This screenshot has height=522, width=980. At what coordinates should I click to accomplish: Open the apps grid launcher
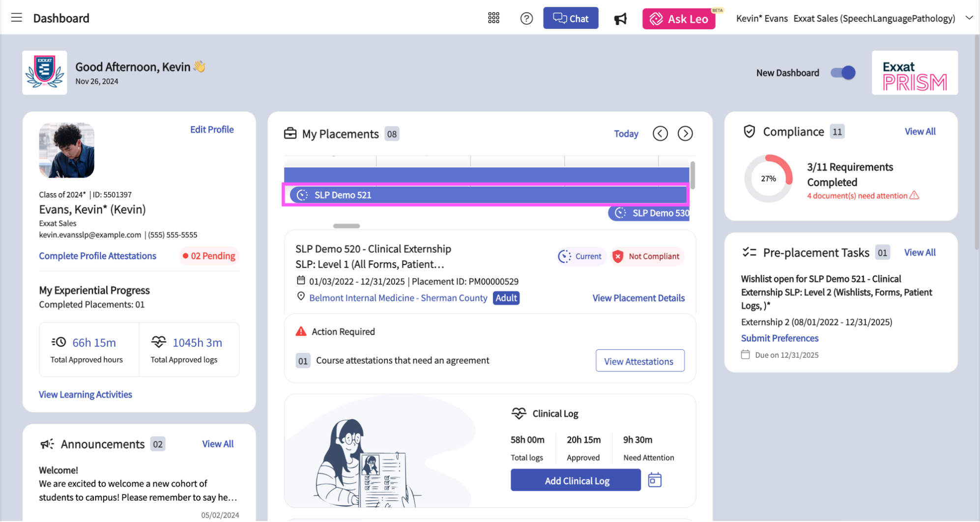[493, 18]
